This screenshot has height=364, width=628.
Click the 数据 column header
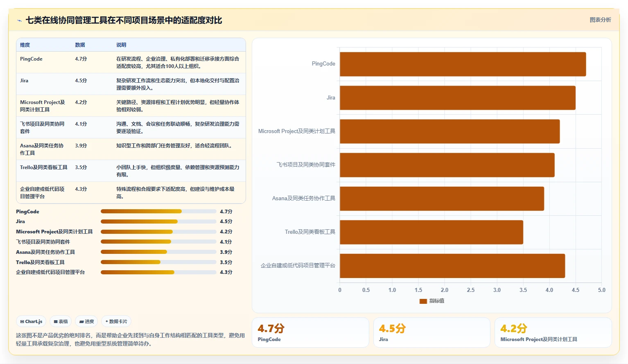point(80,45)
